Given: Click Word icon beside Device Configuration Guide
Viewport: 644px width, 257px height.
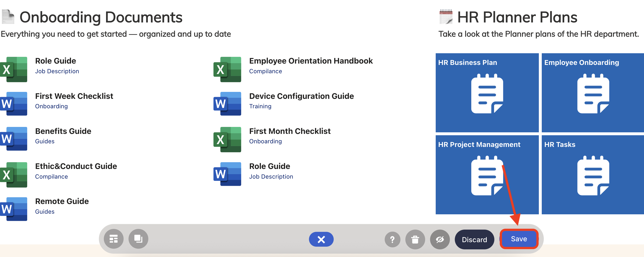Looking at the screenshot, I should coord(227,104).
